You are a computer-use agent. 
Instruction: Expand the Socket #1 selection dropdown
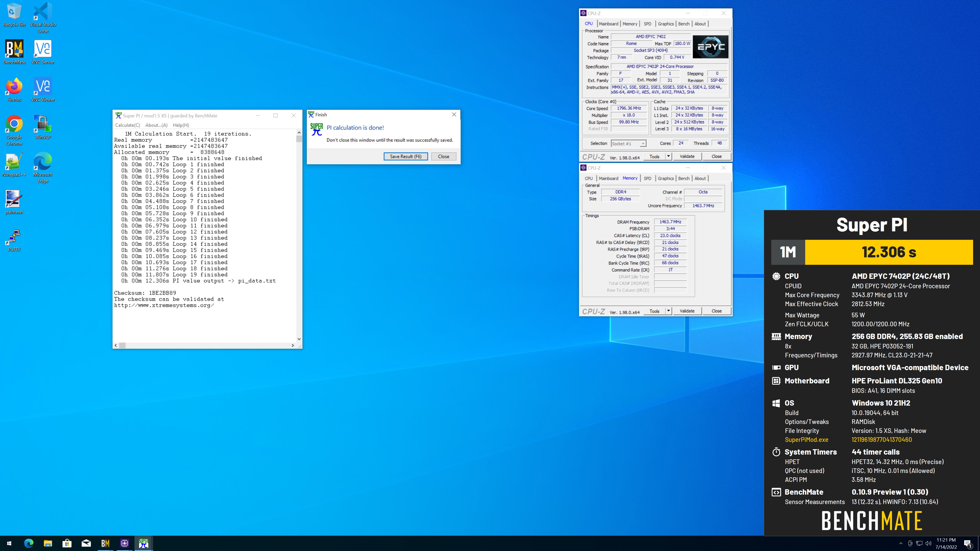(643, 143)
